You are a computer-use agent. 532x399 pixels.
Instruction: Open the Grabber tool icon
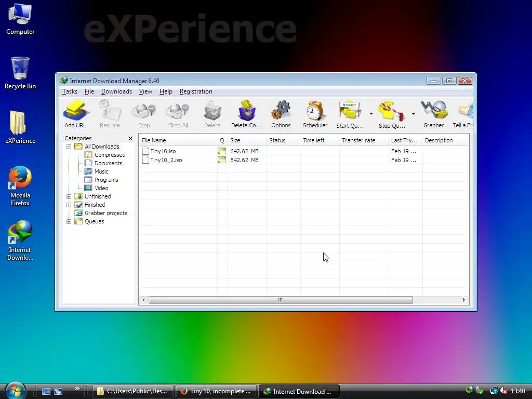[x=434, y=114]
